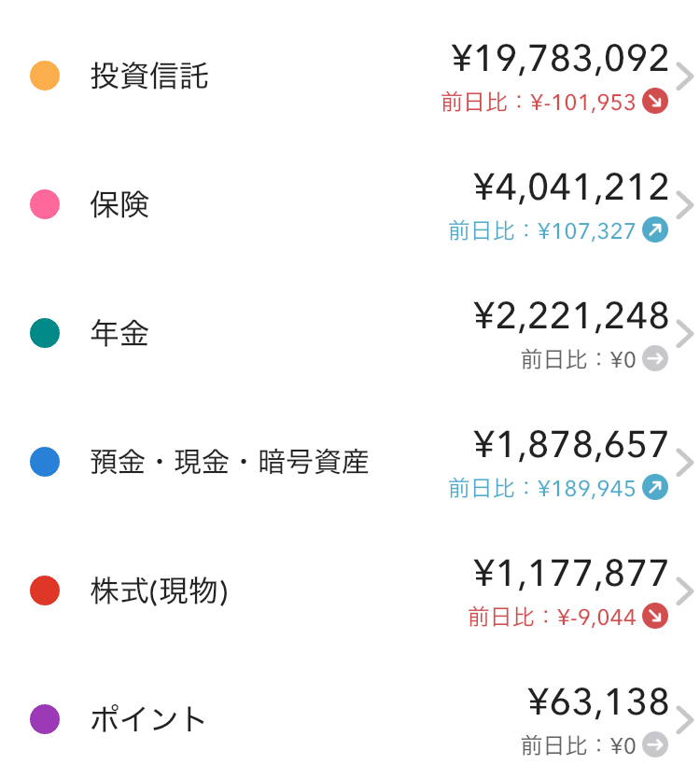Click the gray right-arrow icon for ポイント

pos(655,745)
